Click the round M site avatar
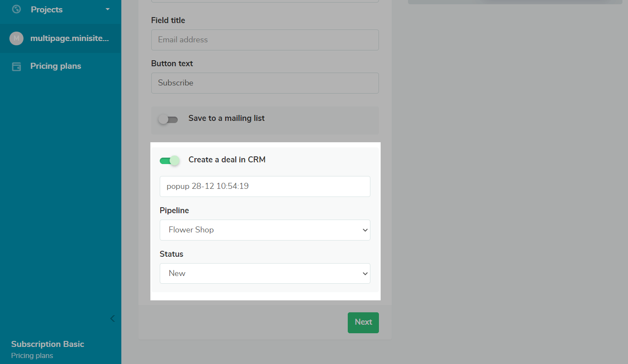Image resolution: width=628 pixels, height=364 pixels. (17, 38)
